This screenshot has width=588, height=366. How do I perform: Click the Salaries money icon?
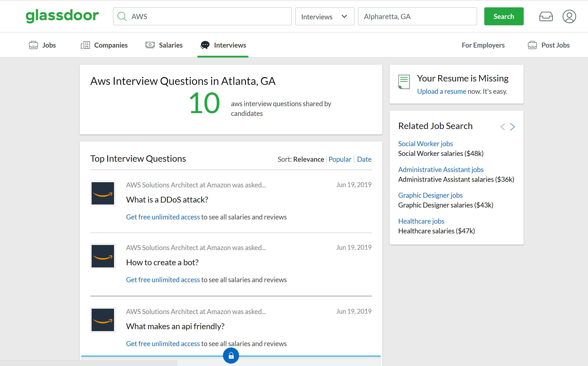[150, 45]
